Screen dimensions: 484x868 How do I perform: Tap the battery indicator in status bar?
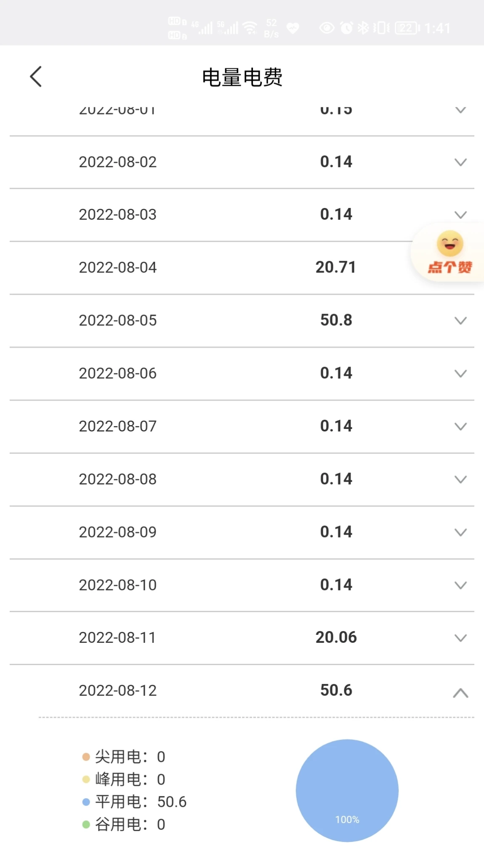click(x=407, y=28)
